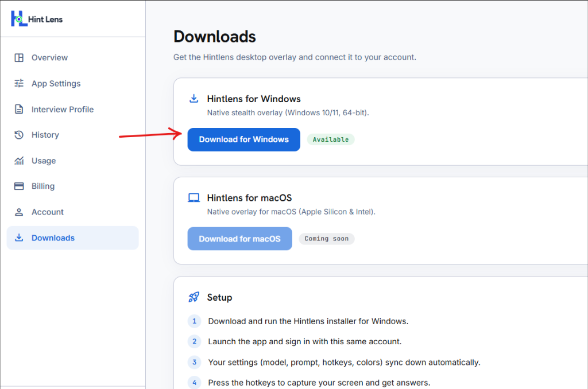Click the Coming soon badge
588x389 pixels.
[327, 239]
